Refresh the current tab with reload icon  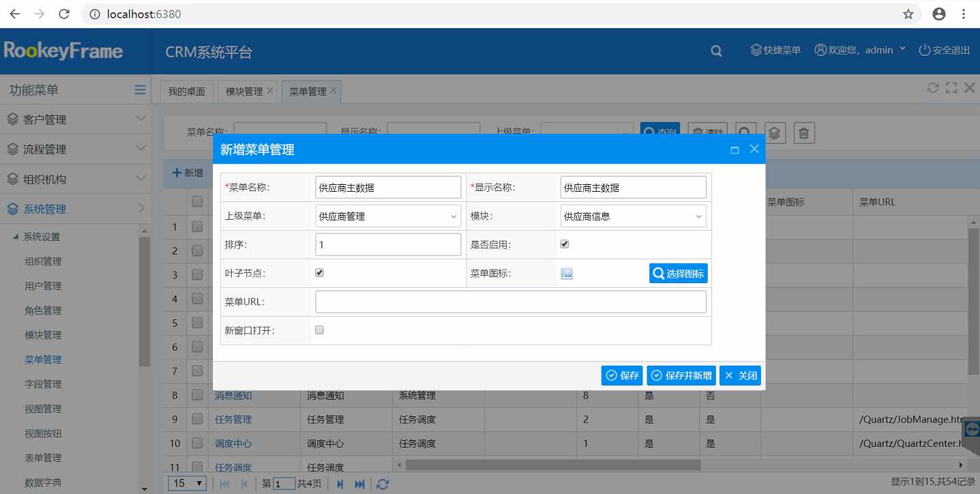click(933, 87)
